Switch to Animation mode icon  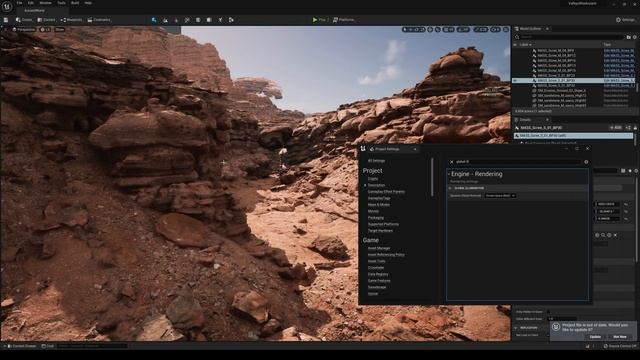pyautogui.click(x=231, y=20)
